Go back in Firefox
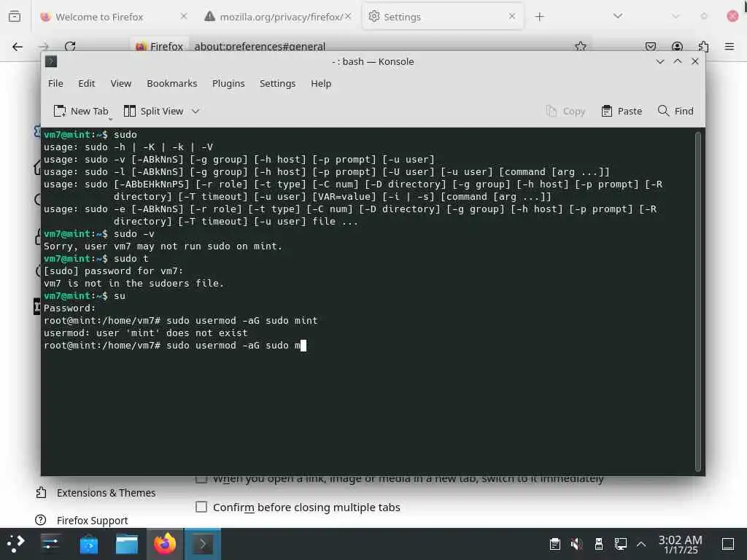Viewport: 747px width, 560px height. (x=18, y=46)
